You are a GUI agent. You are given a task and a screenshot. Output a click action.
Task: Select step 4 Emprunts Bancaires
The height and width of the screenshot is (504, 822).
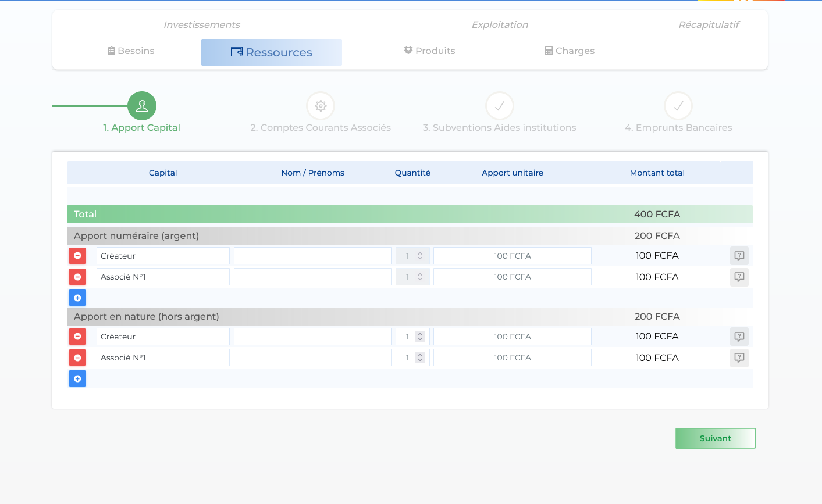click(678, 106)
